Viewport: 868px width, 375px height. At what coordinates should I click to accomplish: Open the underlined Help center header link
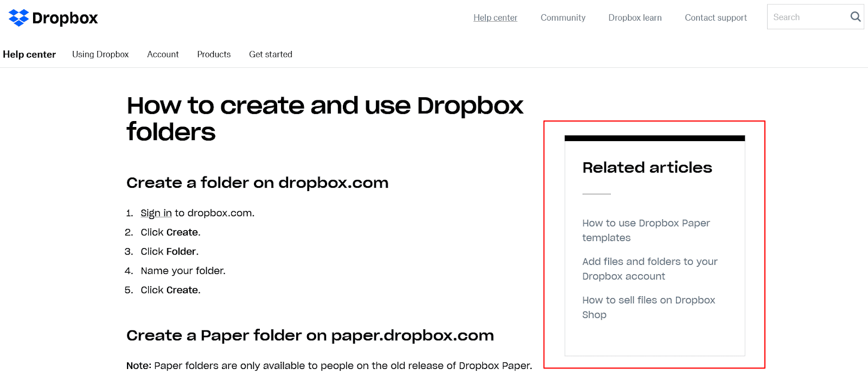[495, 18]
